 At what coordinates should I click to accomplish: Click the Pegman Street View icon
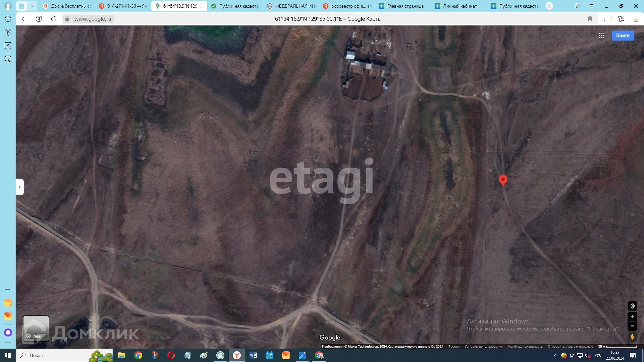[632, 337]
